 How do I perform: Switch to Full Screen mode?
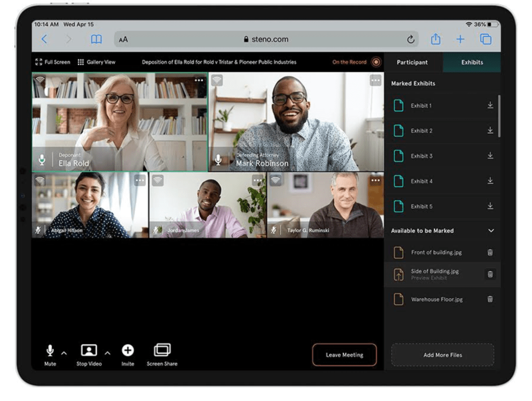[53, 62]
